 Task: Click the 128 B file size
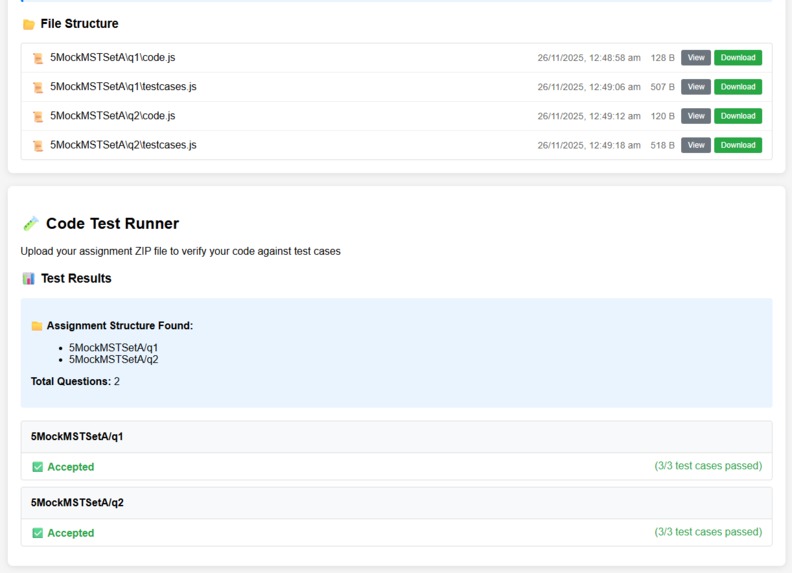662,58
